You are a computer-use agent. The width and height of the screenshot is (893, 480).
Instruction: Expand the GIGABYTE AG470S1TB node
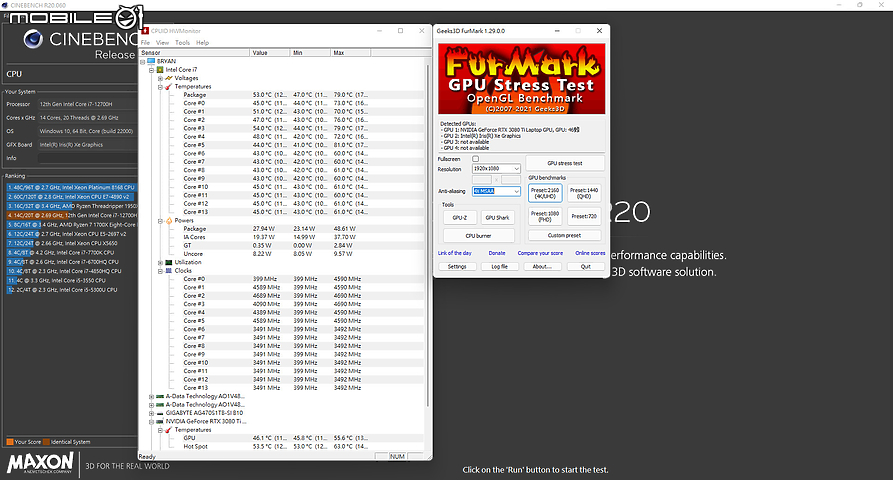pos(151,413)
